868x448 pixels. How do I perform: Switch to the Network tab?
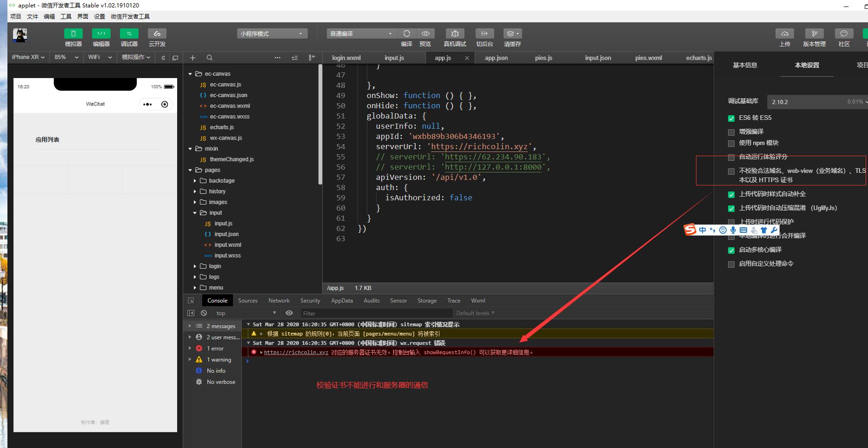click(x=279, y=301)
